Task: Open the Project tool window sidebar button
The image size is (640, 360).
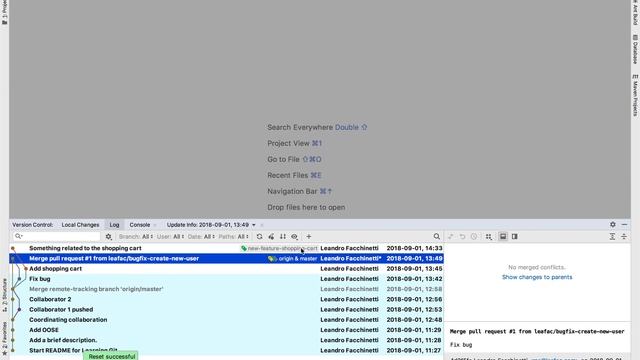Action: (x=4, y=13)
